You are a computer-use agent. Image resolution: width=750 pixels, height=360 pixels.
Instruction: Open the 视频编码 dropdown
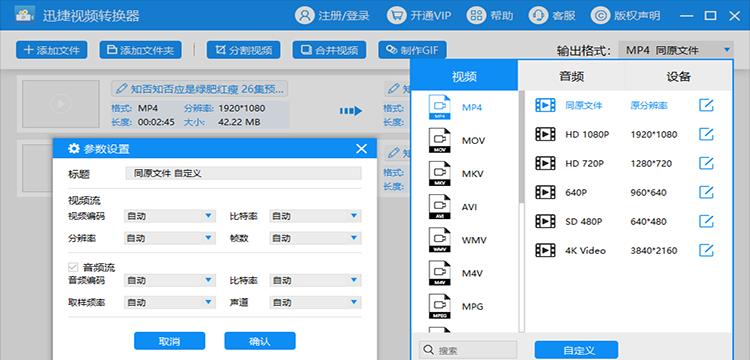[x=169, y=216]
